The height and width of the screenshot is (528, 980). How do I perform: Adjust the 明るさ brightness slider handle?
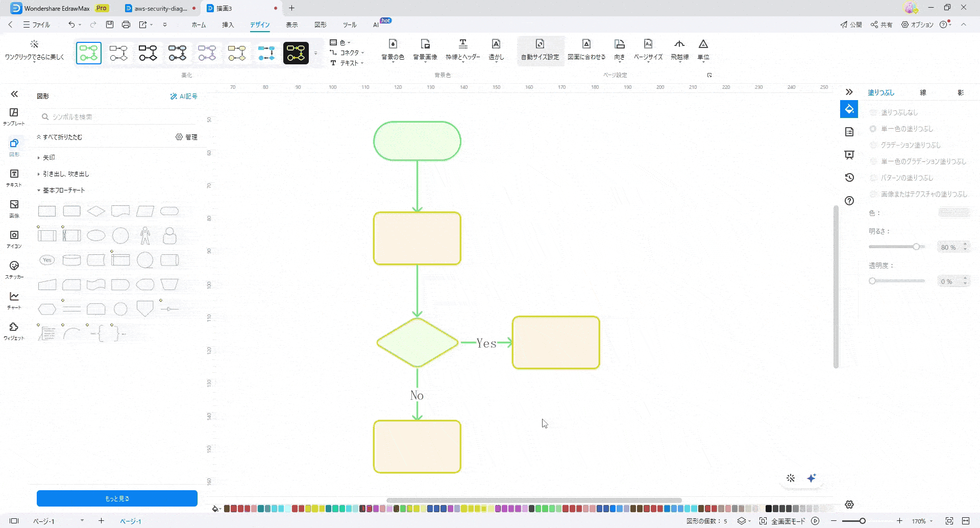click(x=916, y=247)
